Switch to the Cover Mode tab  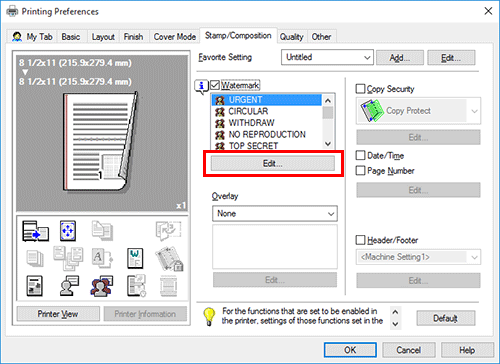pos(175,37)
